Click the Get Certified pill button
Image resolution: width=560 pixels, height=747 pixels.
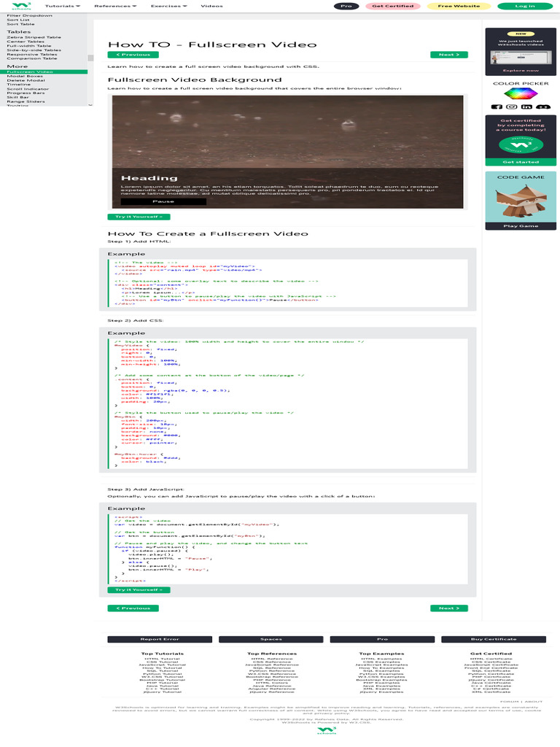(x=393, y=6)
